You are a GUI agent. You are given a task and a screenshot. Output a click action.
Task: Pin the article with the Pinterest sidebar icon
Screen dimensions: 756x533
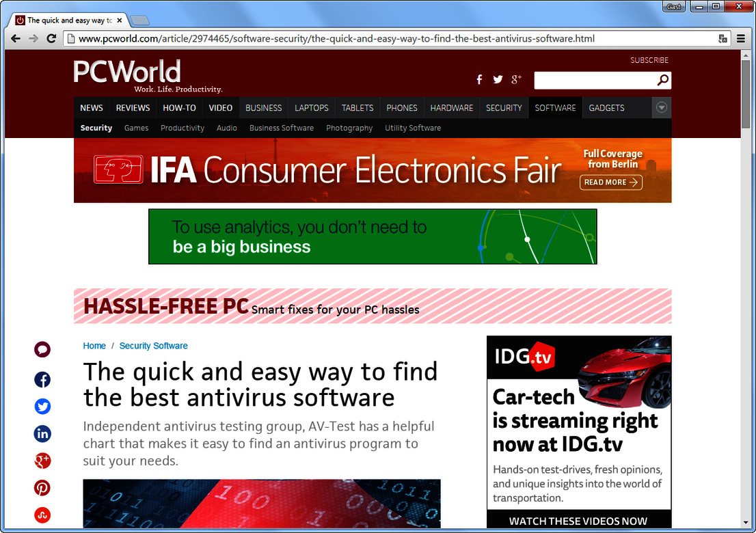[42, 488]
